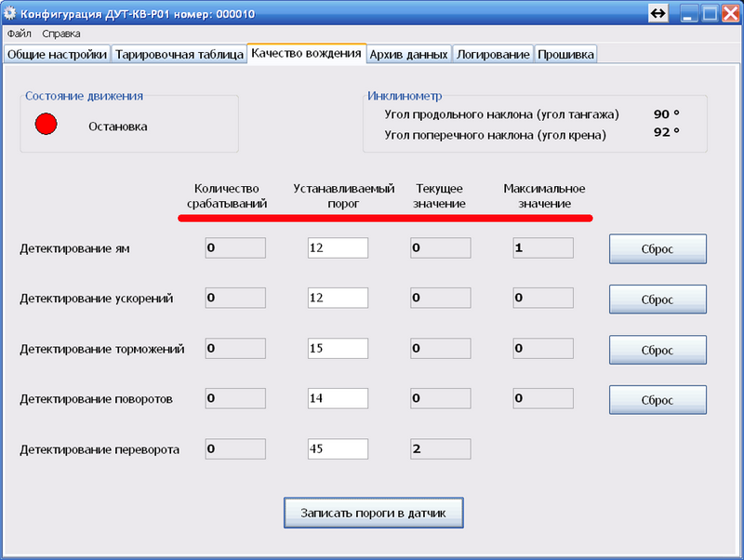This screenshot has width=744, height=560.
Task: Click the Инклинометр group title
Action: pos(405,96)
